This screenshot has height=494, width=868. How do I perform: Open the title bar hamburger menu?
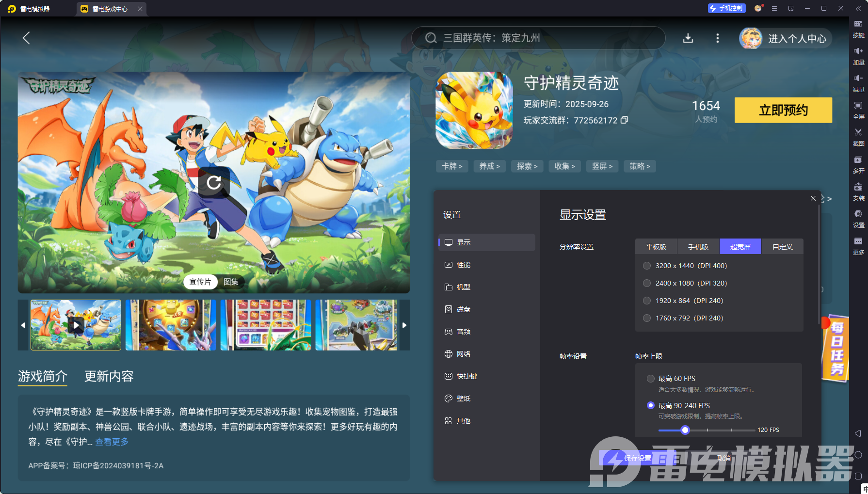click(x=774, y=8)
